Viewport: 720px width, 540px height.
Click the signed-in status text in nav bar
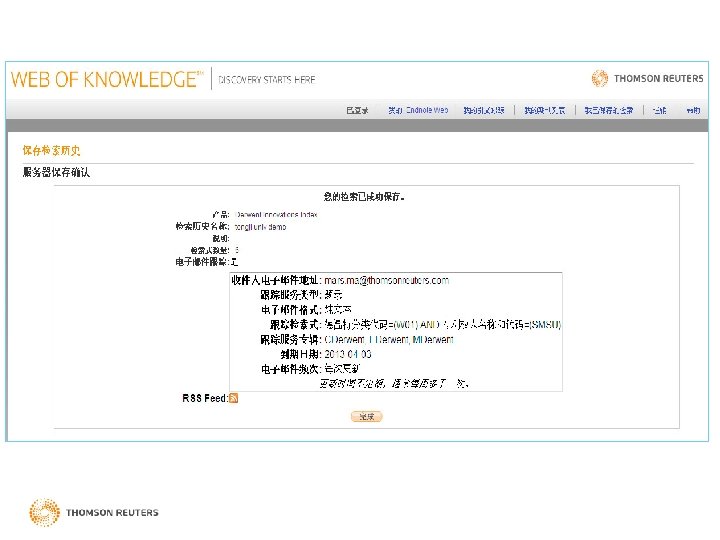357,110
